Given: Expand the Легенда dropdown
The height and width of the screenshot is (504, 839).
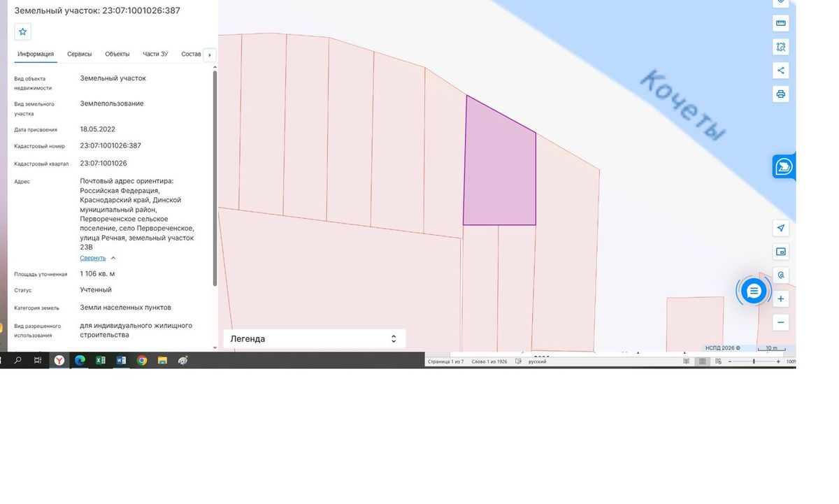Looking at the screenshot, I should pyautogui.click(x=314, y=339).
